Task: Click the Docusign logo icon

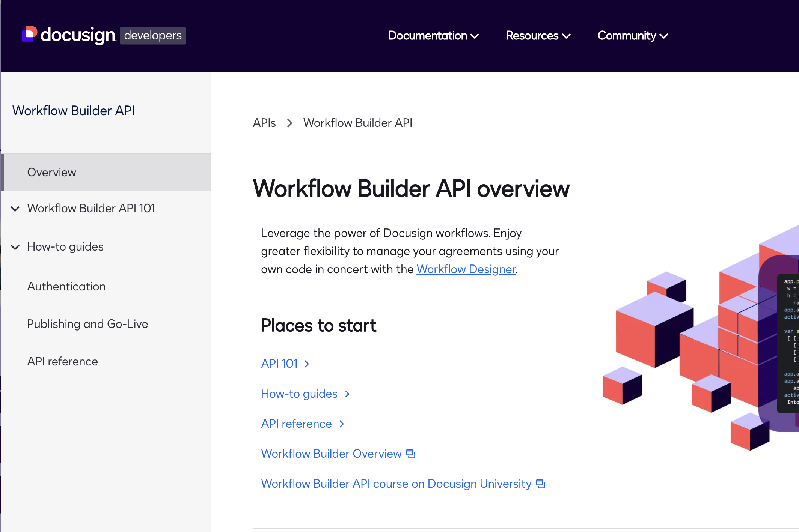Action: tap(30, 35)
